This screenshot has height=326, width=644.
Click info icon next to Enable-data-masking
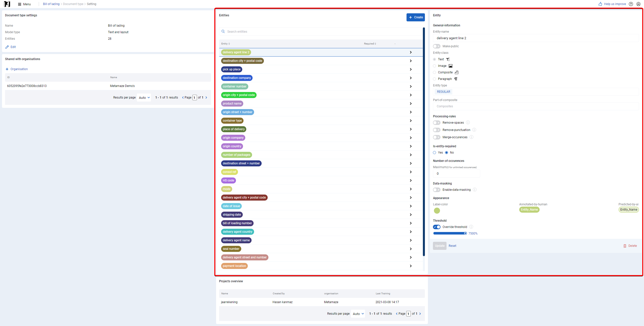coord(475,190)
